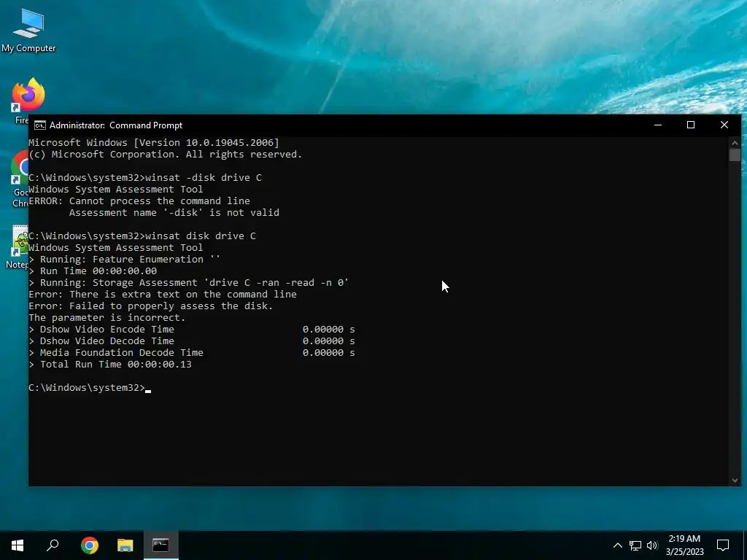Launch Chrome from the taskbar
This screenshot has height=560, width=747.
[x=89, y=545]
